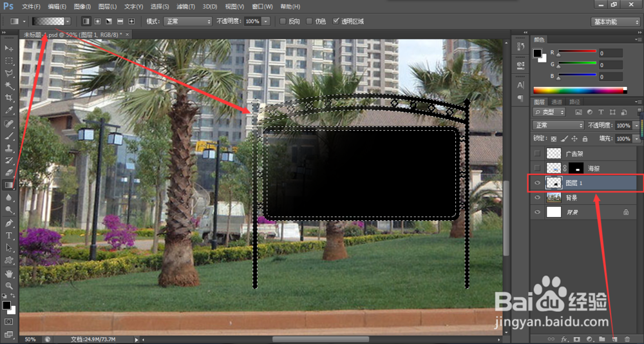
Task: Add a layer style with fx icon
Action: click(x=564, y=339)
